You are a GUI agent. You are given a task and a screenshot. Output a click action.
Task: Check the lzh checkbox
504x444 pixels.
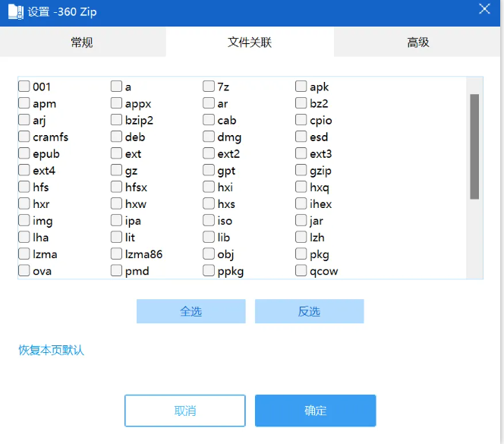pos(301,237)
